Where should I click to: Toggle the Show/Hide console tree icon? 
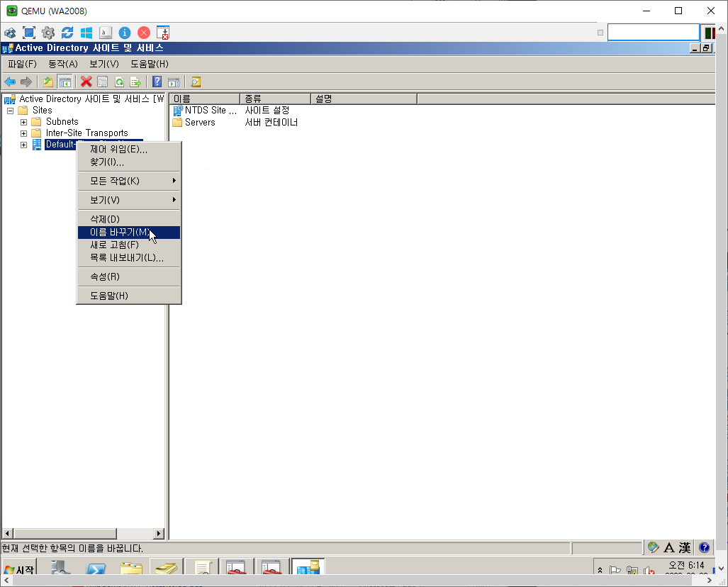pyautogui.click(x=65, y=82)
